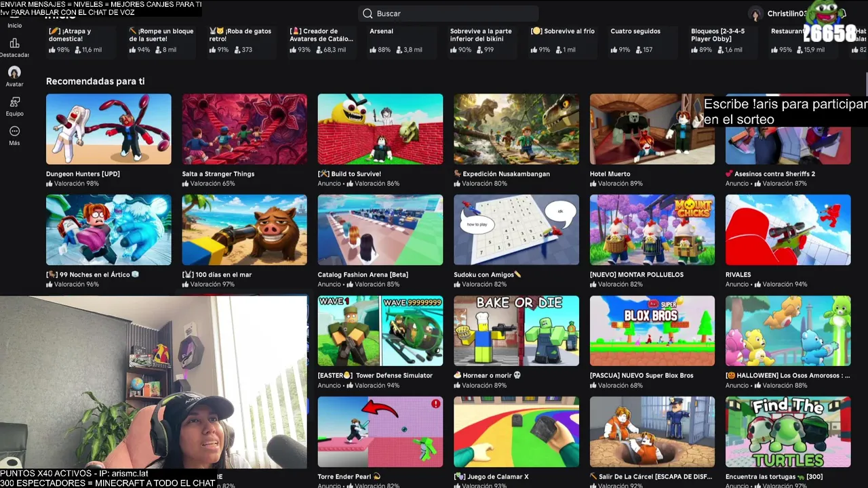
Task: Click the Dungeon Hunters [UPD] title
Action: click(83, 174)
